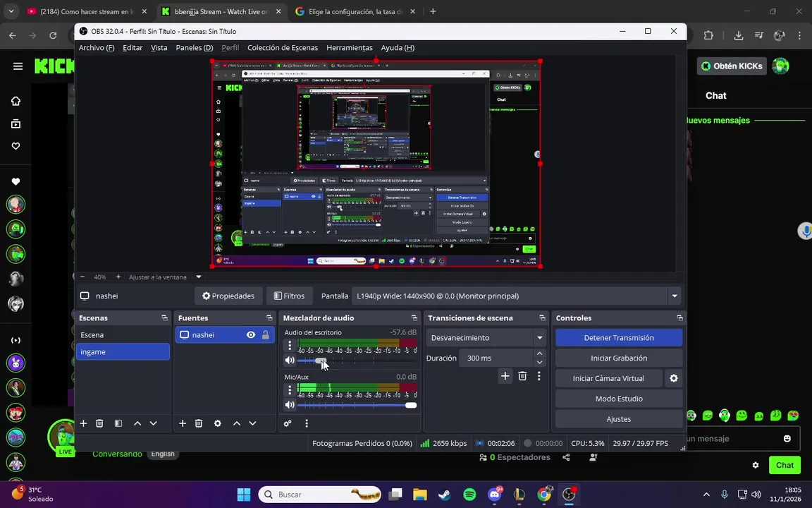Open Archivo menu
This screenshot has width=812, height=508.
97,48
